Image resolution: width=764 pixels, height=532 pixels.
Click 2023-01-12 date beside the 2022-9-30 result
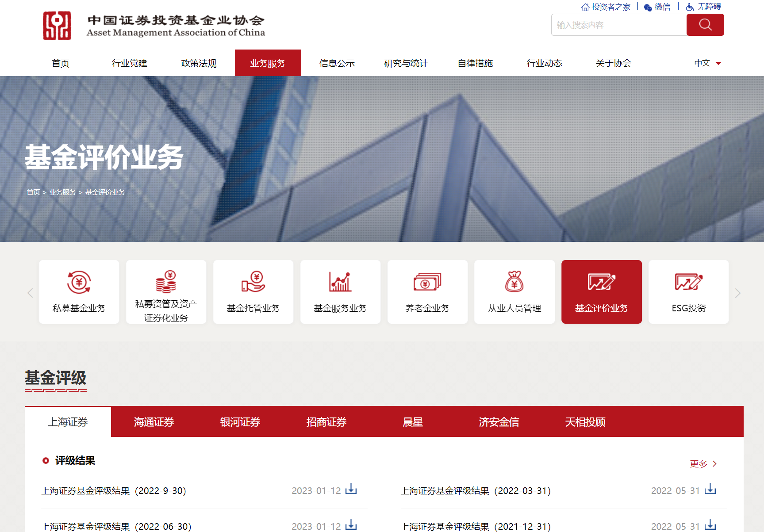[x=316, y=491]
